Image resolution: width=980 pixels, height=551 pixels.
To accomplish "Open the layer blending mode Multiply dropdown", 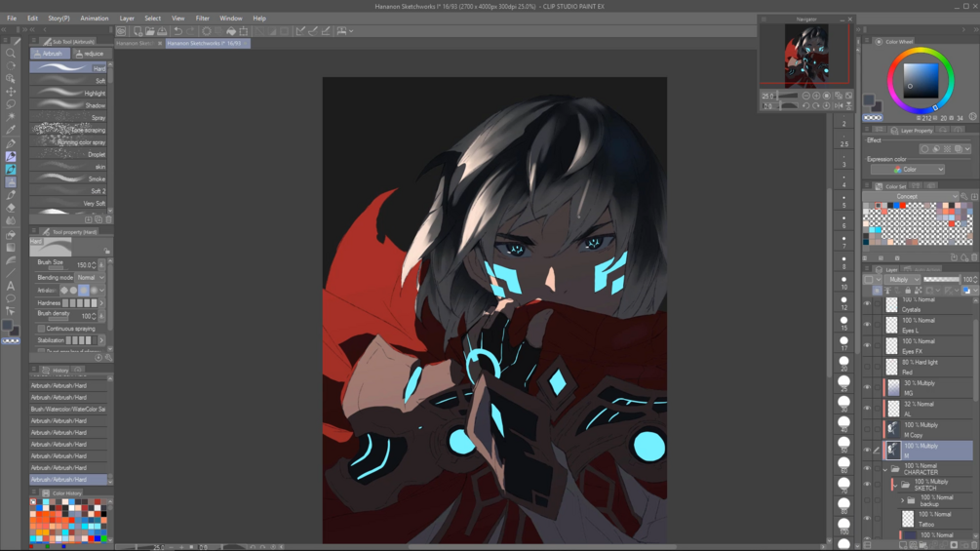I will [x=903, y=279].
